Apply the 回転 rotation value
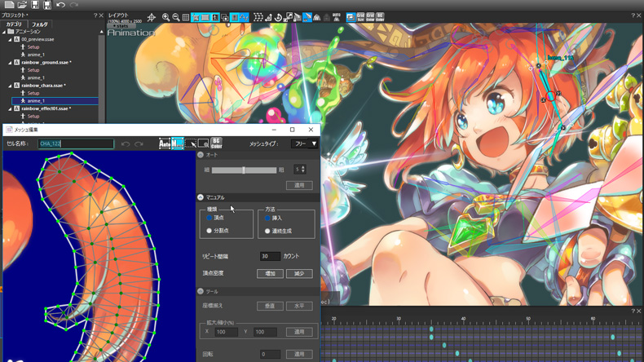 pos(299,354)
